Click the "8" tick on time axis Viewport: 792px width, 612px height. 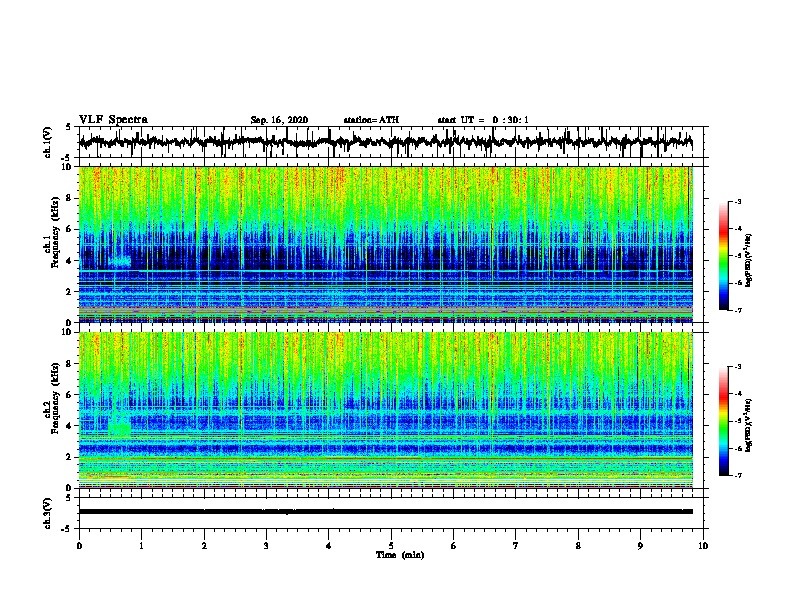tap(578, 546)
